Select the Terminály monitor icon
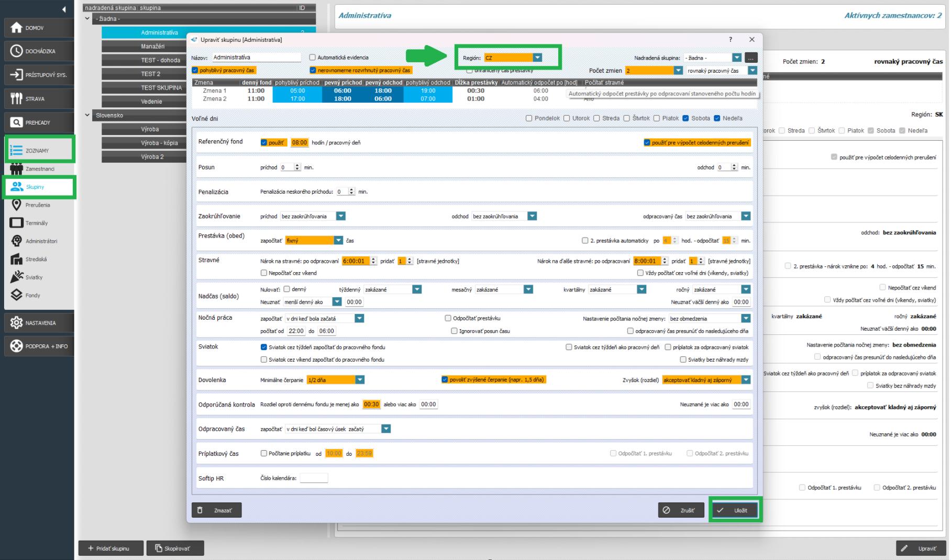 (17, 223)
